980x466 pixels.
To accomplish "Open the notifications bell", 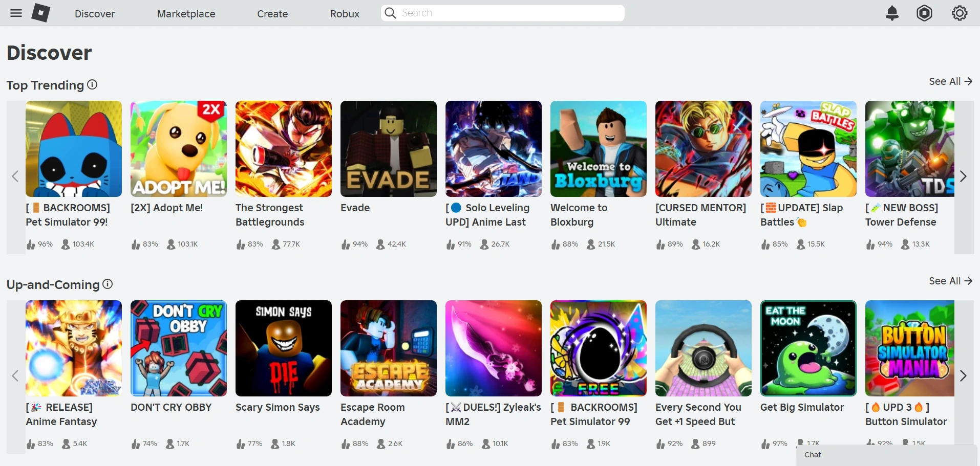I will pyautogui.click(x=892, y=13).
